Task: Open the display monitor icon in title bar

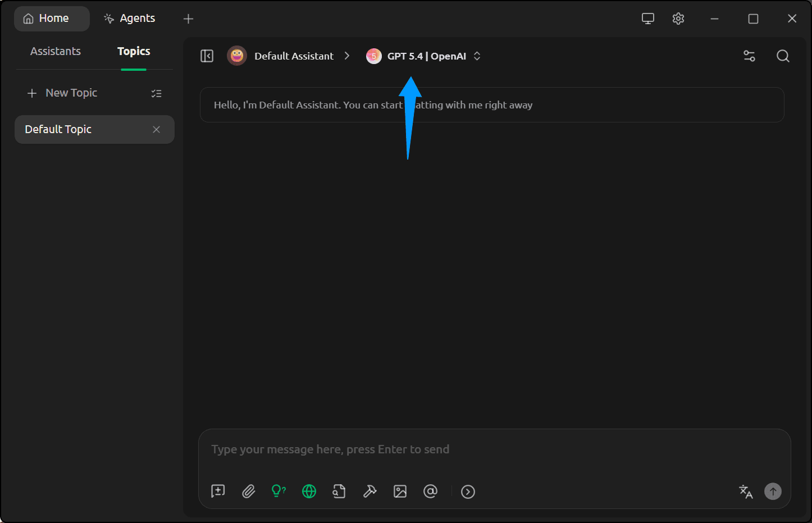Action: coord(648,19)
